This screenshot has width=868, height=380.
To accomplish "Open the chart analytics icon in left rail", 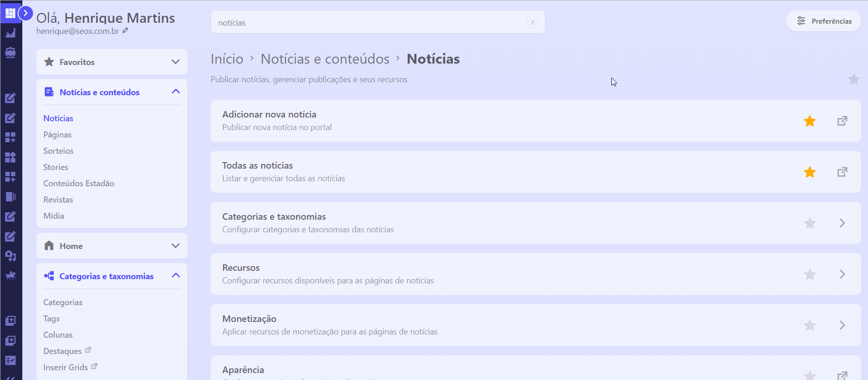I will click(x=10, y=33).
